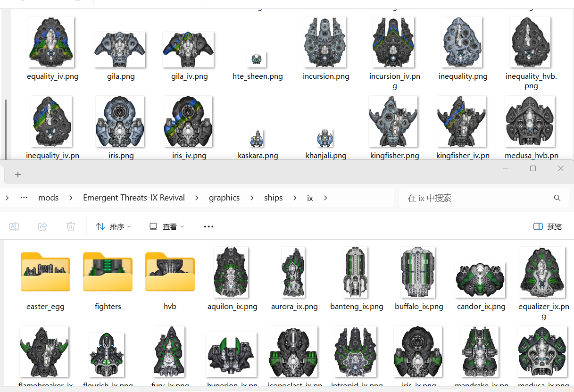Open the 排序 sort dropdown

[113, 226]
